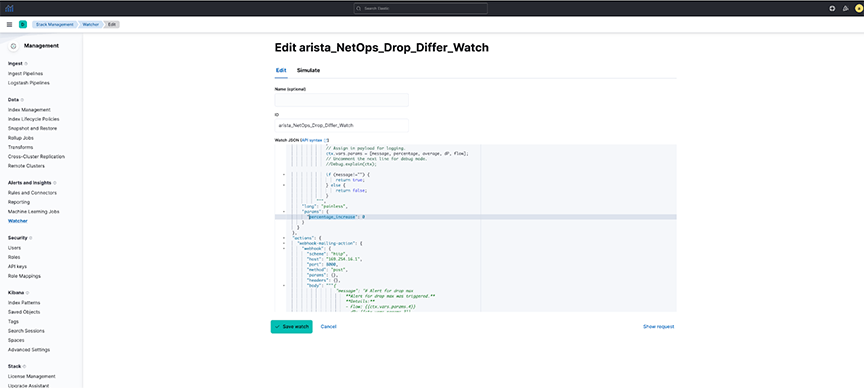Viewport: 864px width, 388px height.
Task: Switch to the Simulate tab
Action: [x=308, y=71]
